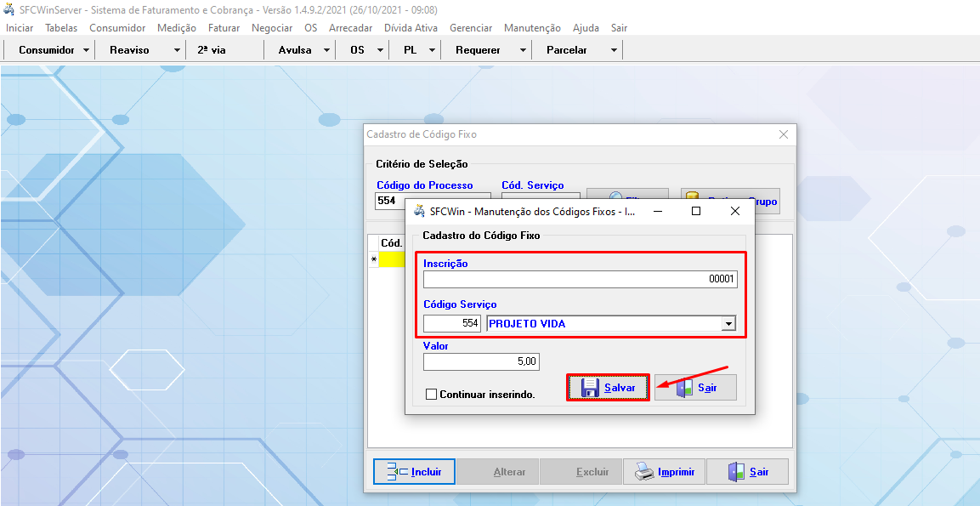Click the Incluir button icon

[x=397, y=472]
